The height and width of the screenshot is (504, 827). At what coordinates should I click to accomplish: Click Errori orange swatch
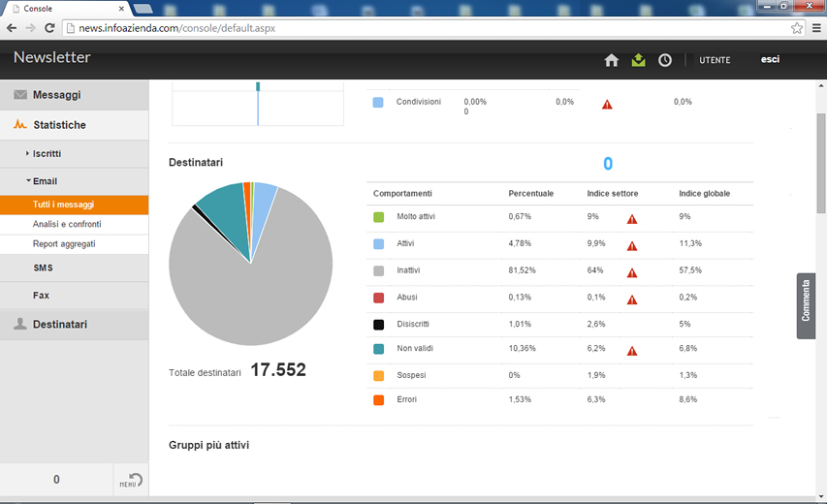pyautogui.click(x=379, y=400)
